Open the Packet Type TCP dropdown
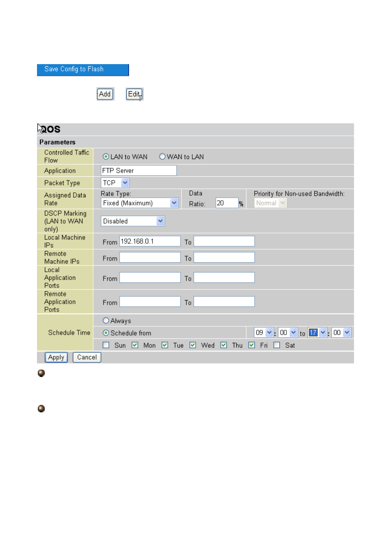Image resolution: width=392 pixels, height=555 pixels. (115, 183)
